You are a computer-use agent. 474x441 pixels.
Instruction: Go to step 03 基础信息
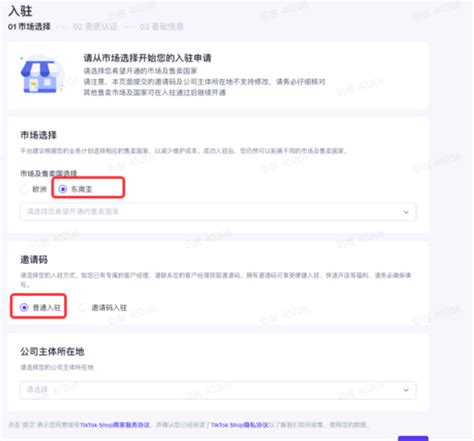pyautogui.click(x=162, y=27)
